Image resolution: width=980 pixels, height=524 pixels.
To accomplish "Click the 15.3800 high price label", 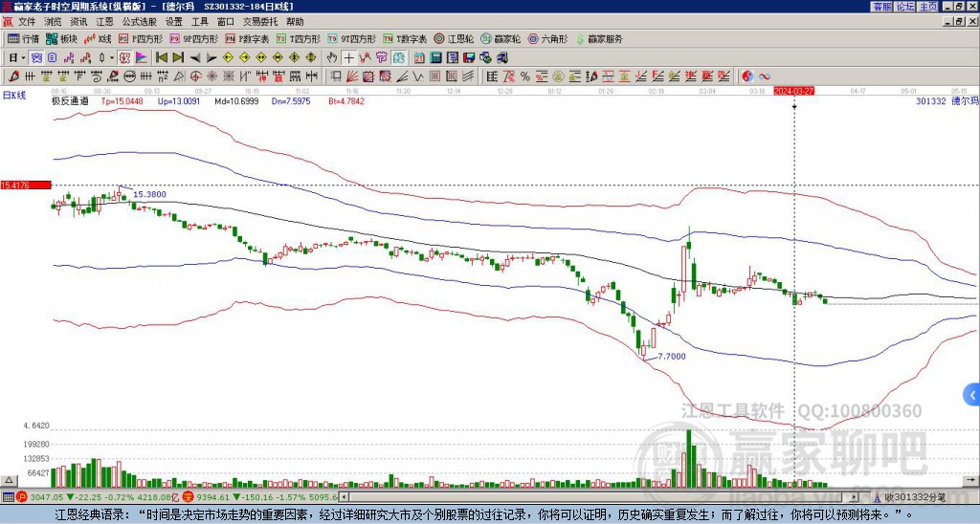I will pos(149,195).
